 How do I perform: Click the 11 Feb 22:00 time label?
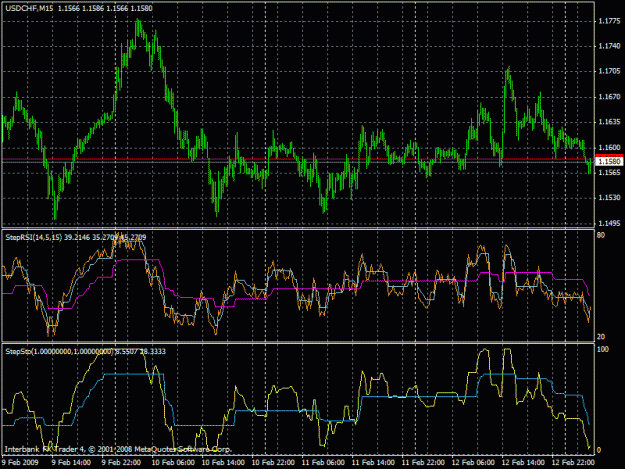click(423, 463)
